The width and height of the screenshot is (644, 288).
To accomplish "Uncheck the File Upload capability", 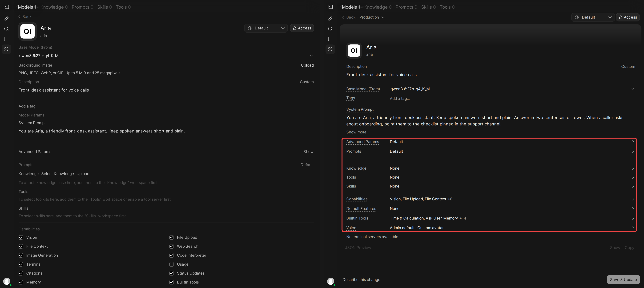I will (x=172, y=237).
